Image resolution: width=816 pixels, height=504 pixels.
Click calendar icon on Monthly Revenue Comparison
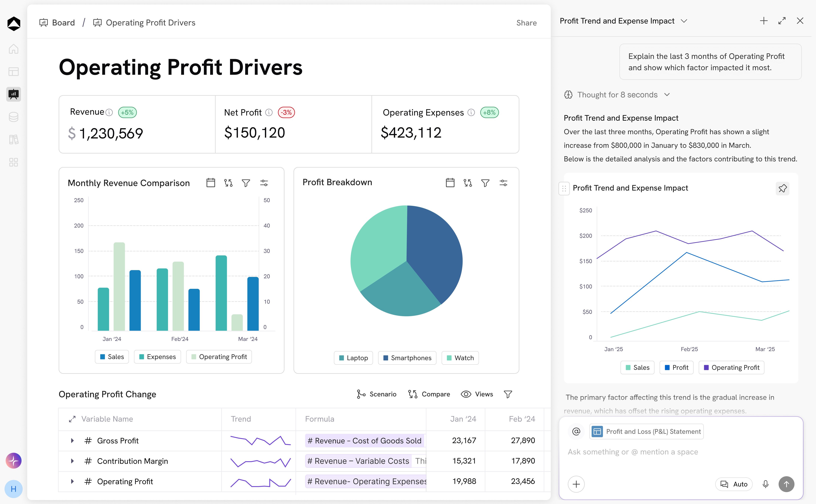click(210, 183)
